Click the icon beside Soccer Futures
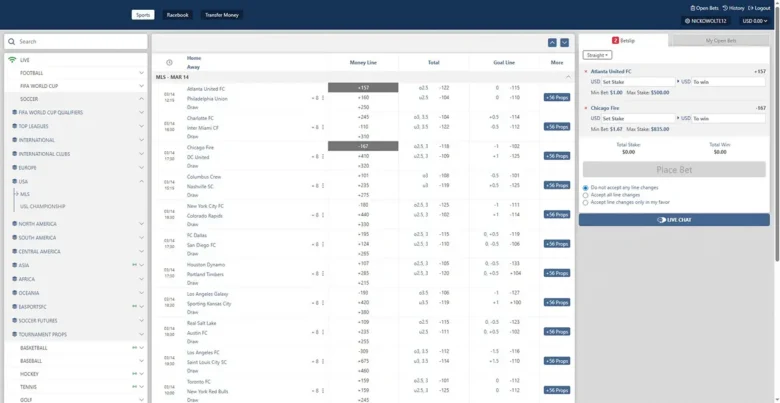 (x=14, y=321)
